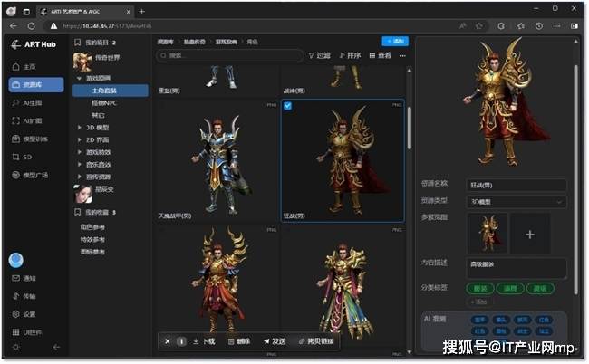Open the 过滤 filter control
This screenshot has height=364, width=589.
(319, 55)
